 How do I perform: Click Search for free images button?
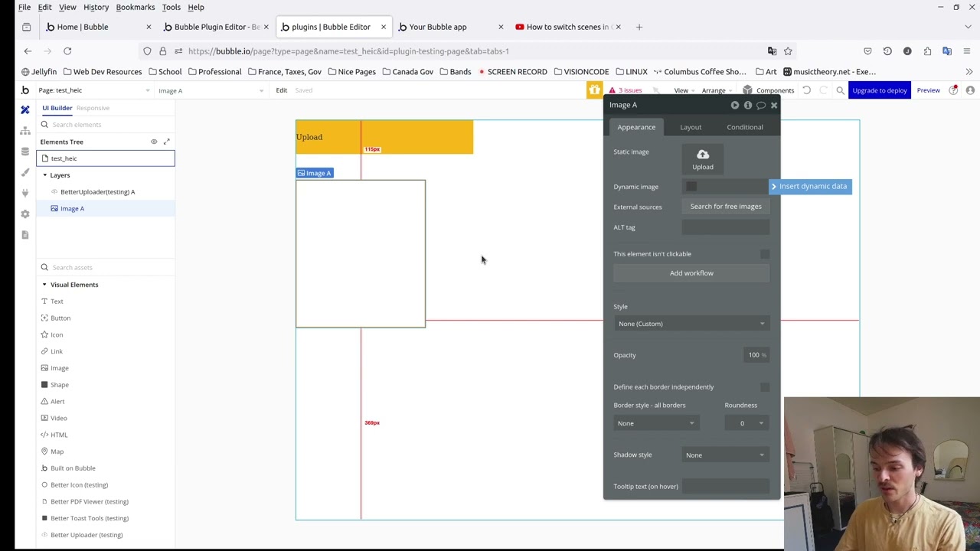point(726,207)
